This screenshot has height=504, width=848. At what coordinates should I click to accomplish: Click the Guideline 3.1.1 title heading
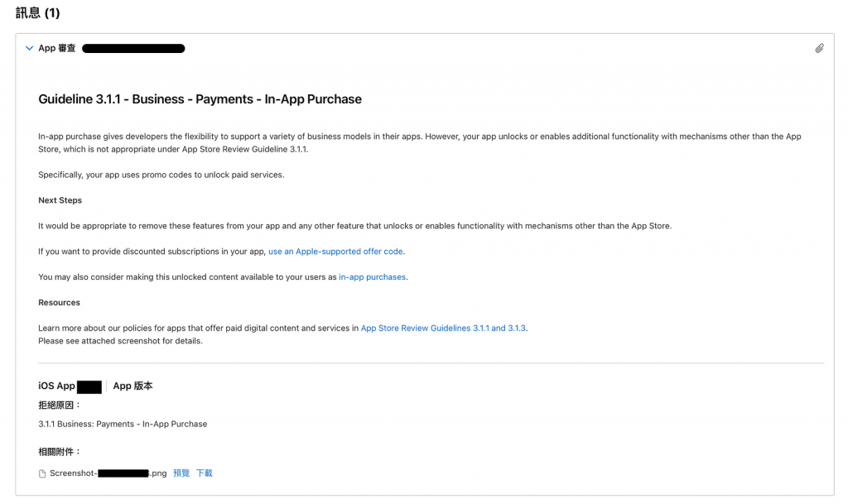click(x=200, y=99)
